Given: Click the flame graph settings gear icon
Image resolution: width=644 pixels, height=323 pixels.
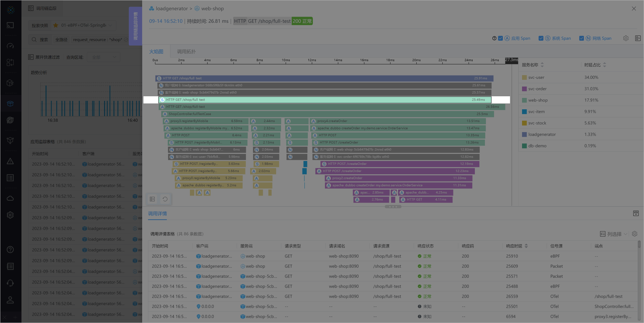Looking at the screenshot, I should click(x=626, y=38).
